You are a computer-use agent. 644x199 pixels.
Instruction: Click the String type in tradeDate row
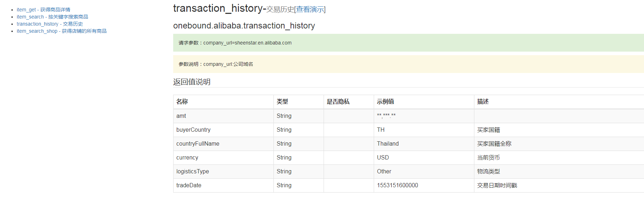(x=284, y=185)
